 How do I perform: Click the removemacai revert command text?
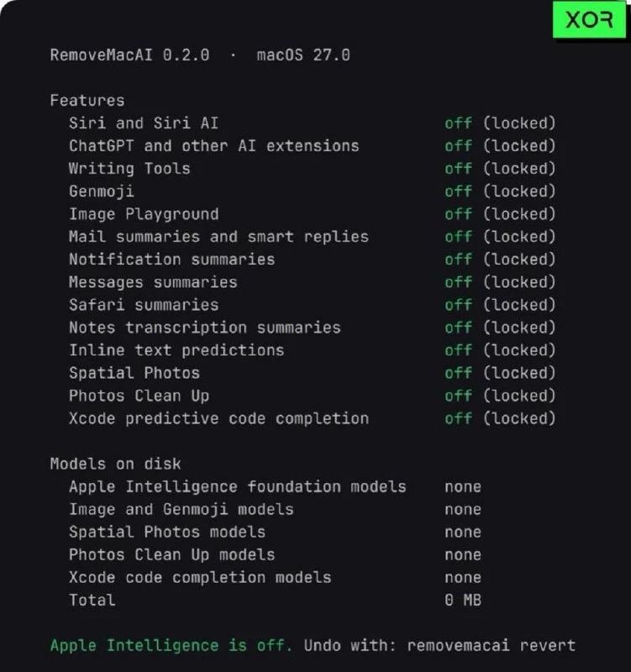(492, 645)
